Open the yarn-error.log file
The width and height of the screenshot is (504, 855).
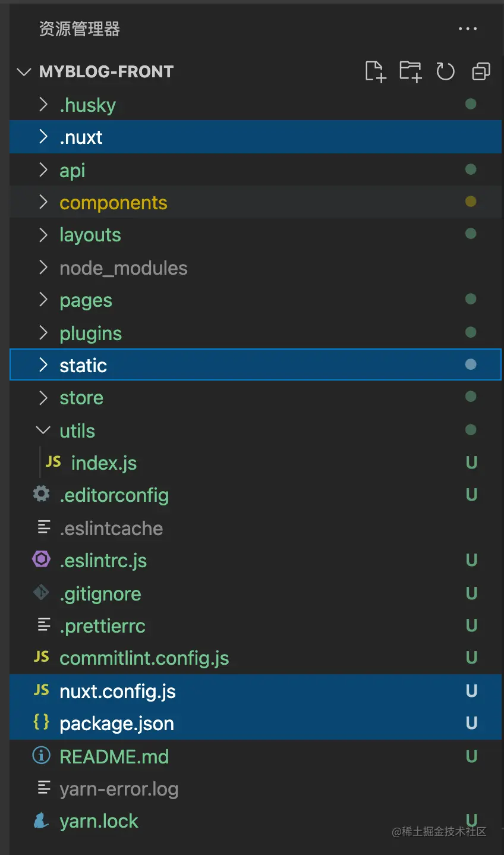119,789
